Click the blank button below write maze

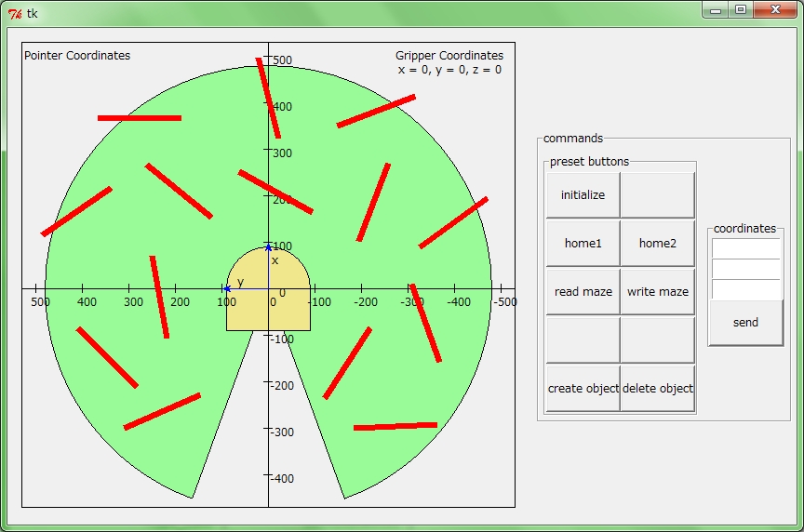657,340
